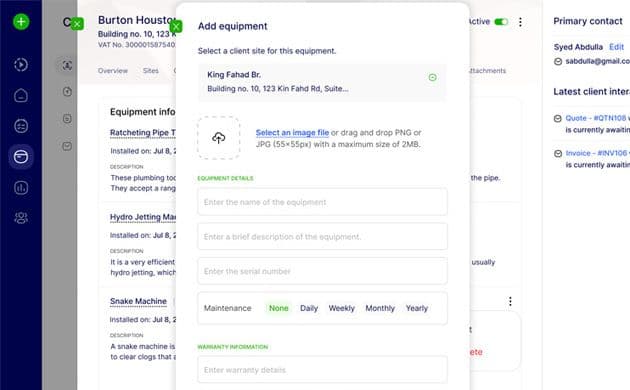
Task: Close the Add equipment dialog with green X
Action: point(176,27)
